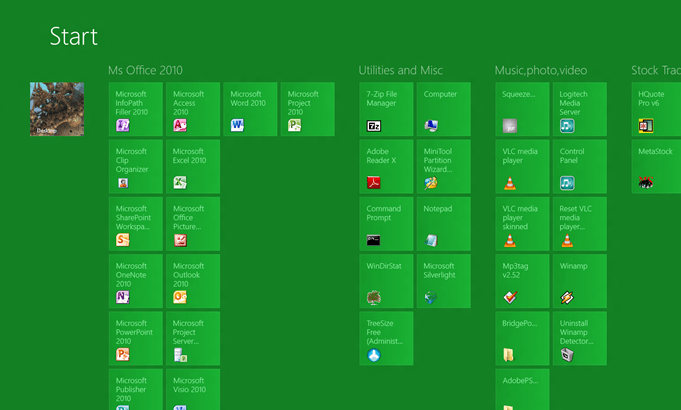Open the Notepad tile
Image resolution: width=681 pixels, height=410 pixels.
443,224
